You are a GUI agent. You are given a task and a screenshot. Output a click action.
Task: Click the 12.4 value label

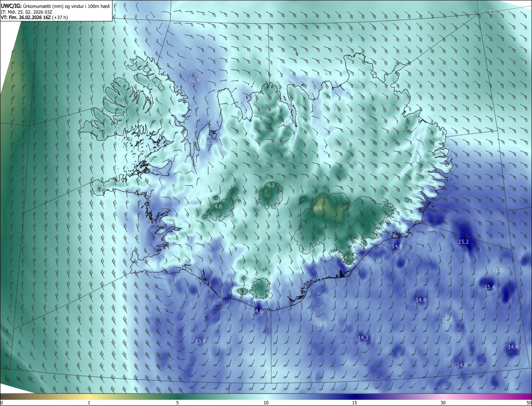[194, 80]
